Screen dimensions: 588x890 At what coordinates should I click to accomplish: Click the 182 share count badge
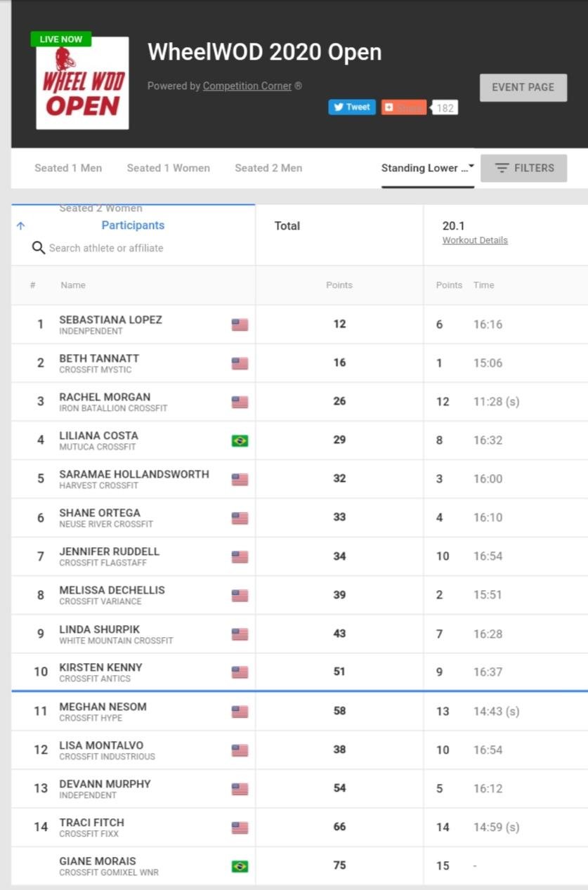(x=444, y=108)
